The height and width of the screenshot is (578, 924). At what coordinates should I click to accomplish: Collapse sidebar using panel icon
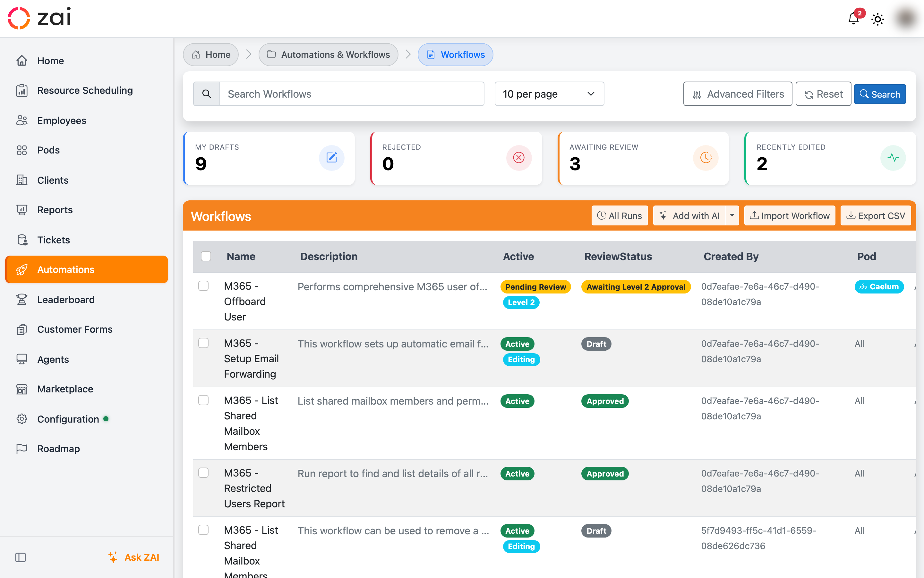(x=21, y=557)
